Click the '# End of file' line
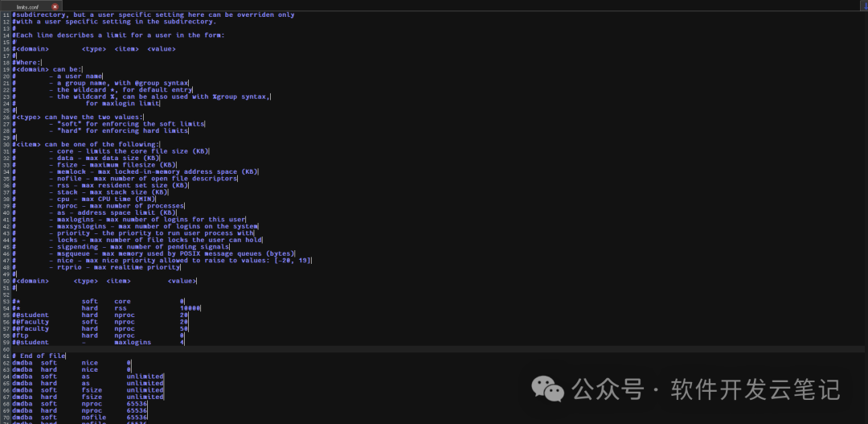Image resolution: width=868 pixels, height=424 pixels. (x=39, y=356)
